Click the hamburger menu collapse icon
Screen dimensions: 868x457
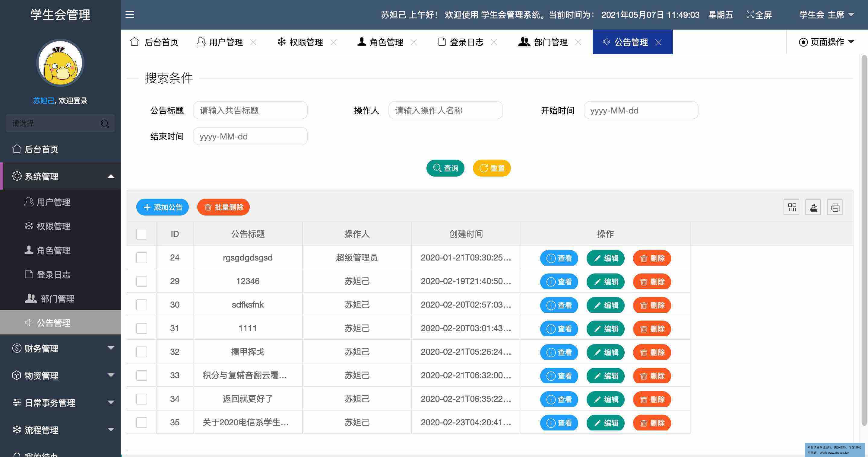pos(130,14)
